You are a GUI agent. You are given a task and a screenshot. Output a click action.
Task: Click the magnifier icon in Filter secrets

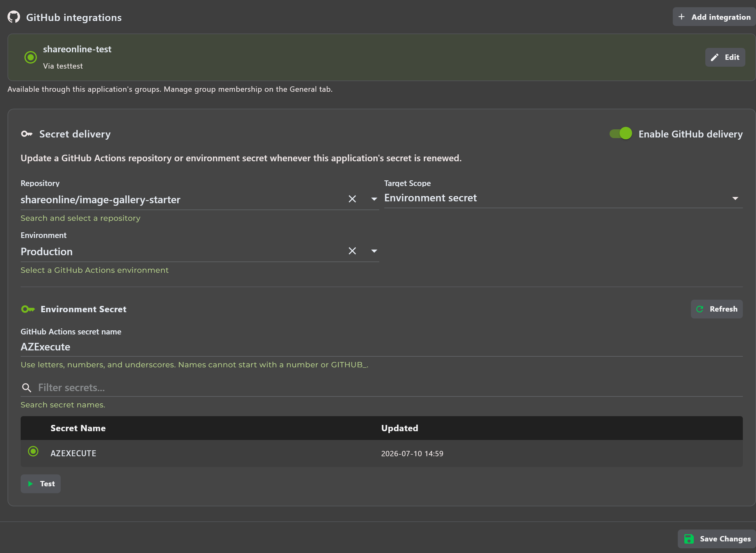tap(26, 388)
